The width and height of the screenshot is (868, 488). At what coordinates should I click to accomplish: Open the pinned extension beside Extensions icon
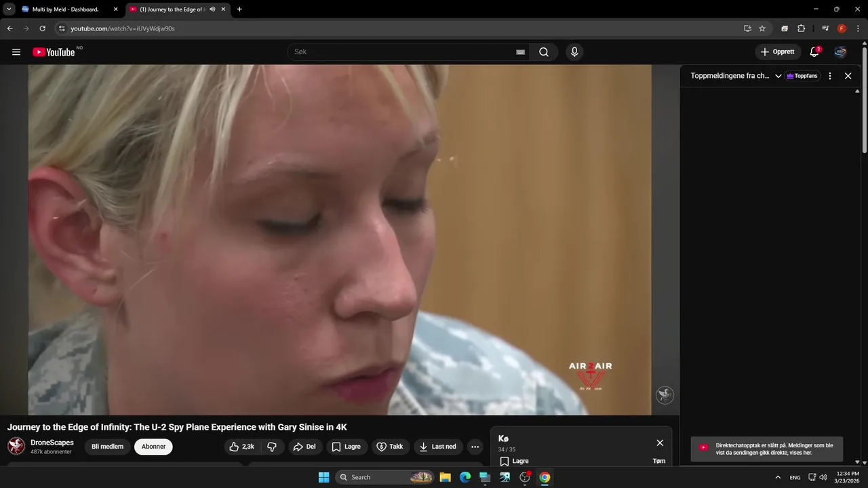point(785,28)
